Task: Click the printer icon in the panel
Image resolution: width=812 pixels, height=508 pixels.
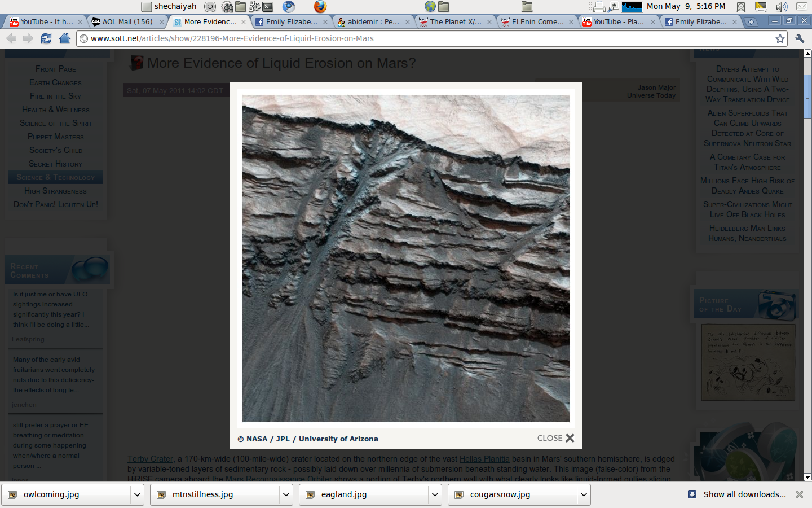Action: (599, 7)
